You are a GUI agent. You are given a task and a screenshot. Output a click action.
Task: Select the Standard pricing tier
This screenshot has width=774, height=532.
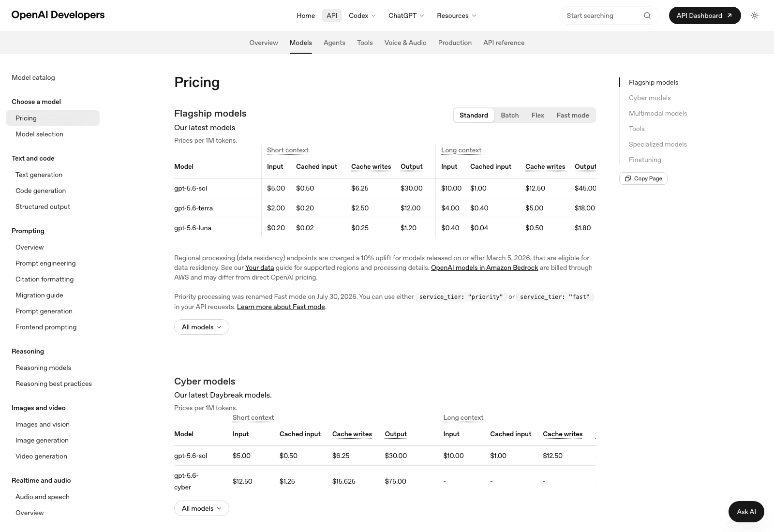[474, 115]
